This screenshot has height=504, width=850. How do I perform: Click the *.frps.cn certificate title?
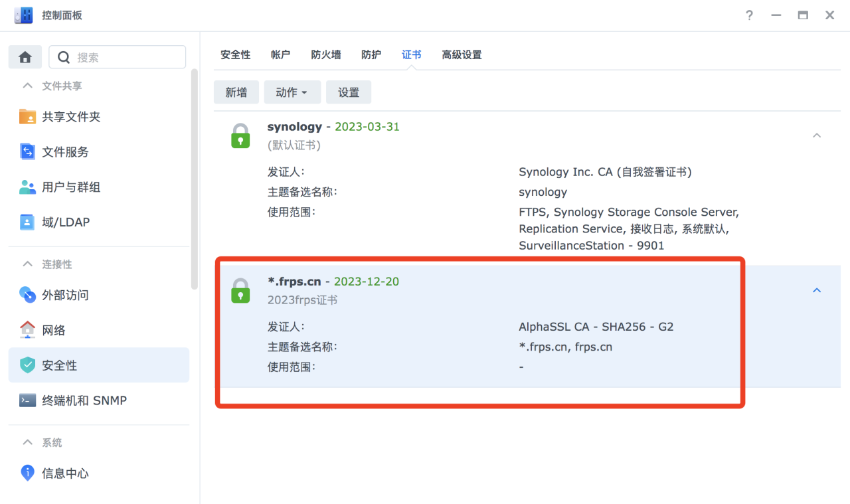(x=294, y=281)
